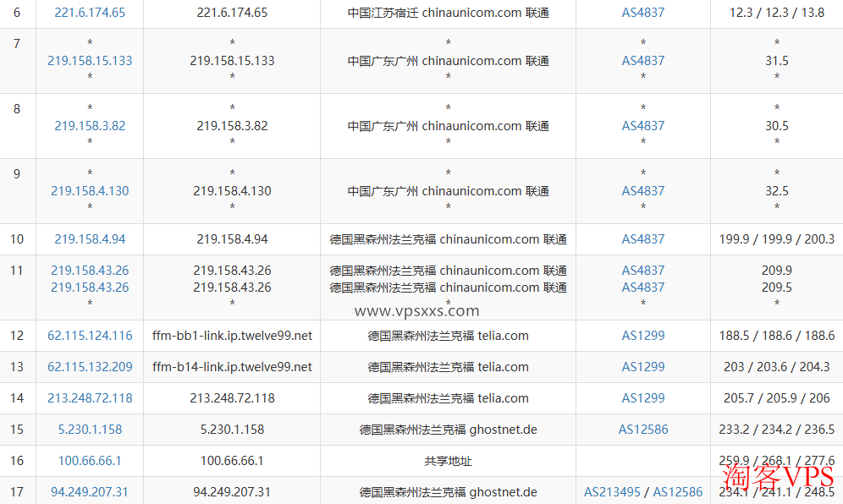The image size is (843, 504).
Task: Select the latency value 199.9 / 199.9 / 200.3
Action: click(777, 239)
